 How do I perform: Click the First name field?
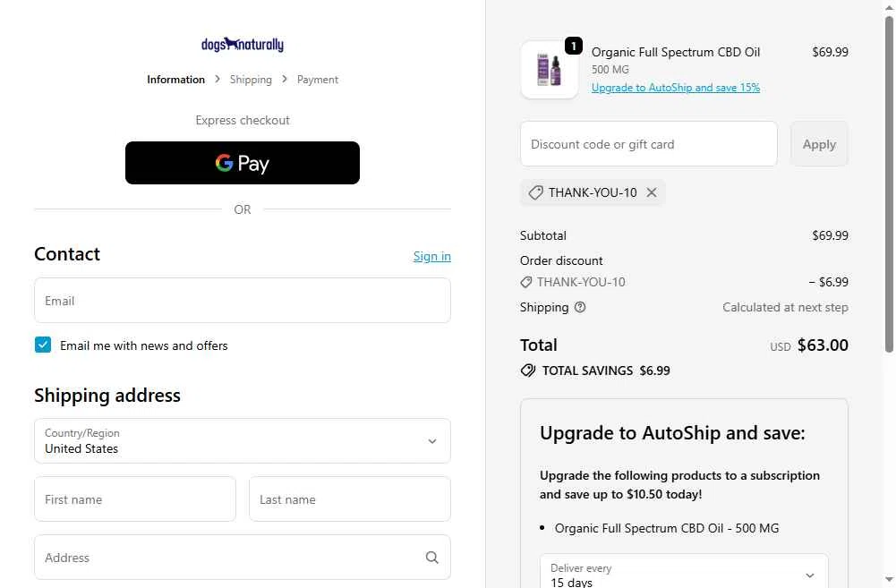pos(135,499)
